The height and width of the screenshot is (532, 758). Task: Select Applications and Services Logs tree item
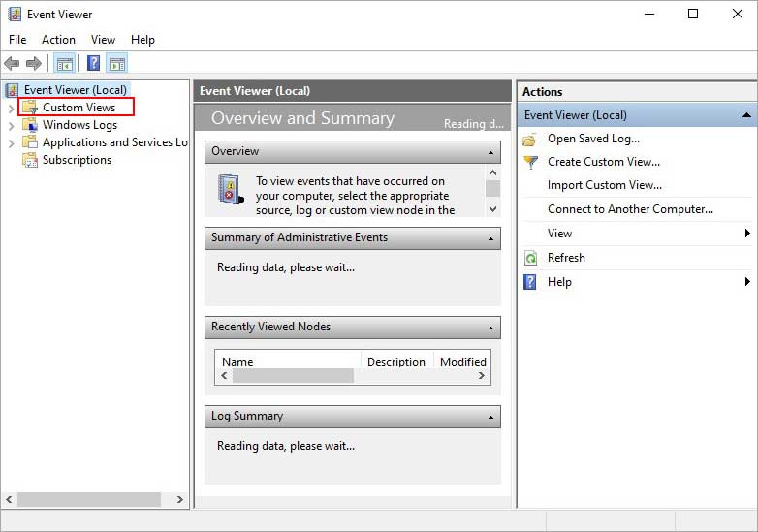pyautogui.click(x=115, y=142)
